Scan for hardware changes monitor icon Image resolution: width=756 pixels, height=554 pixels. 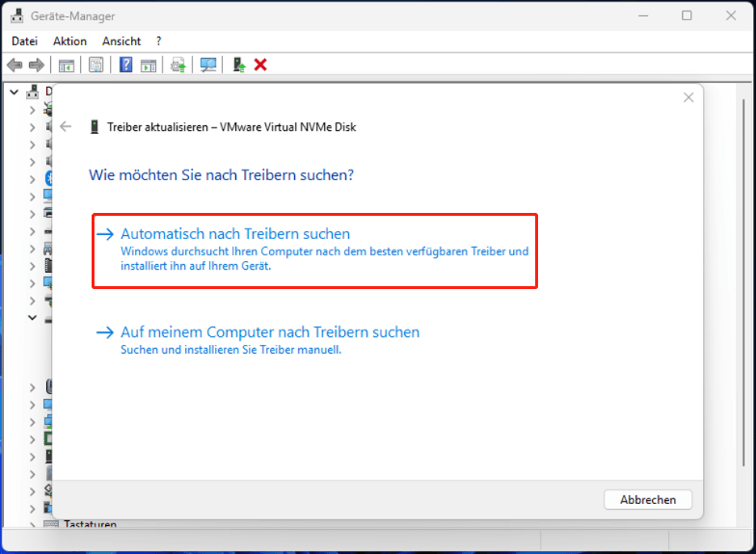[208, 66]
